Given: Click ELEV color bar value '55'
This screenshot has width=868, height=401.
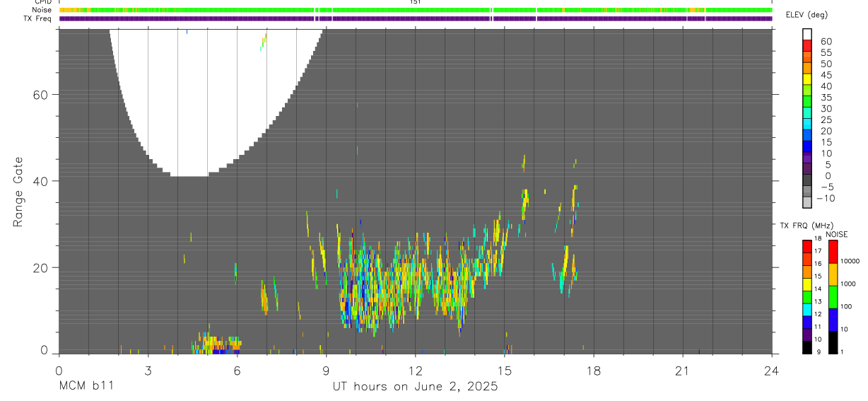Looking at the screenshot, I should (826, 53).
